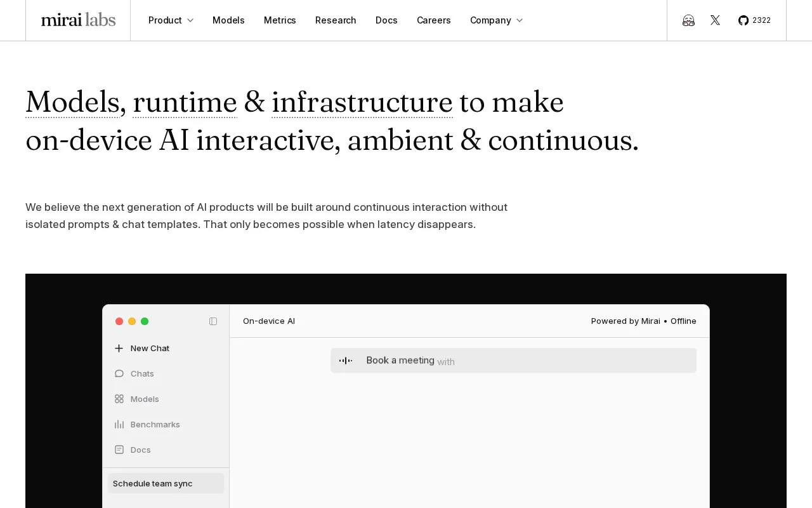812x508 pixels.
Task: Expand the Company dropdown in the navbar
Action: point(496,20)
